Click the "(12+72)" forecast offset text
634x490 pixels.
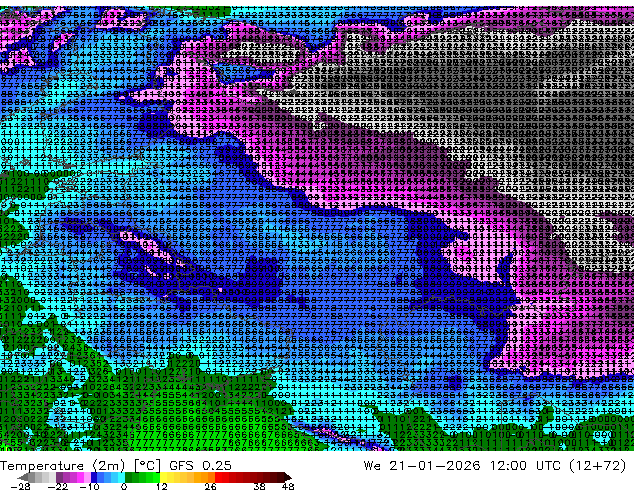coord(598,465)
